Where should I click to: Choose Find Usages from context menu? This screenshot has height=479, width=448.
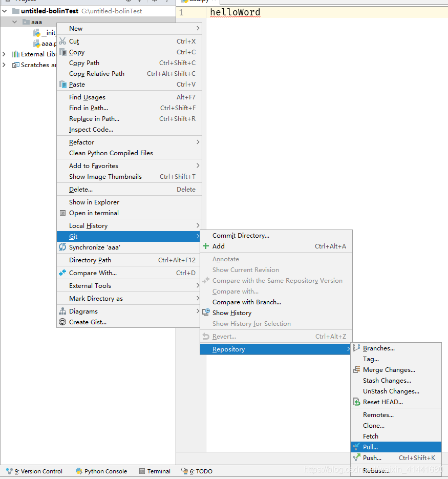[x=129, y=97]
